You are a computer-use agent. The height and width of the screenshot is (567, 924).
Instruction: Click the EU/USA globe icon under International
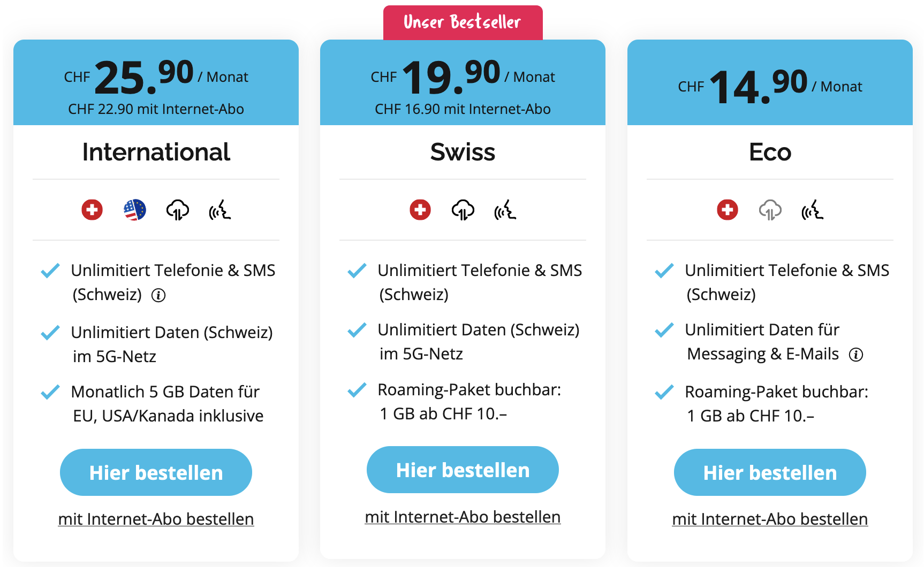[135, 210]
